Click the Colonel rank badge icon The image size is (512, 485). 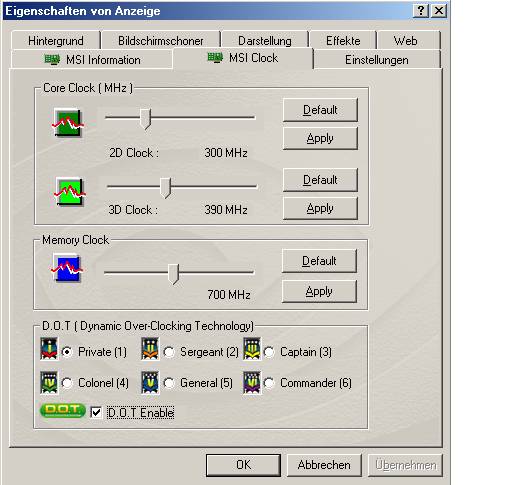[49, 382]
